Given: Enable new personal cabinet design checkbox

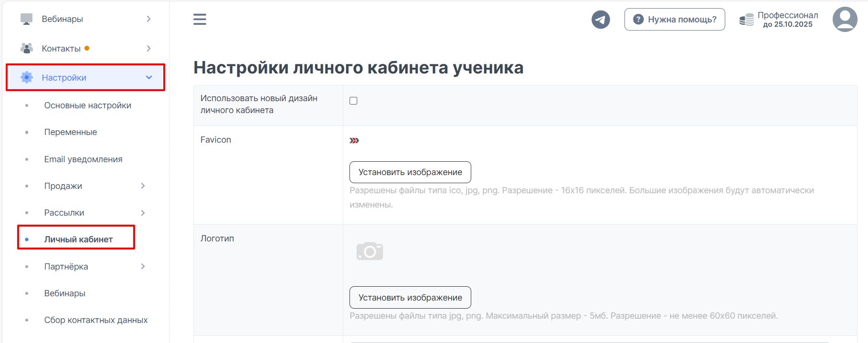Looking at the screenshot, I should [x=353, y=101].
